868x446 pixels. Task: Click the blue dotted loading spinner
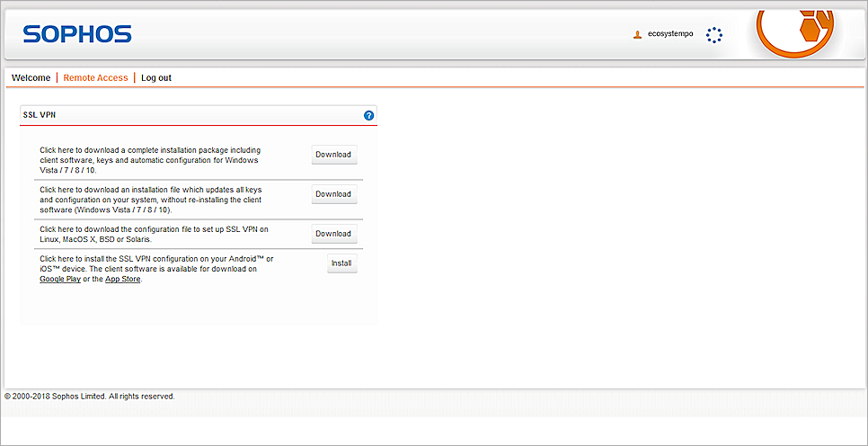click(714, 35)
